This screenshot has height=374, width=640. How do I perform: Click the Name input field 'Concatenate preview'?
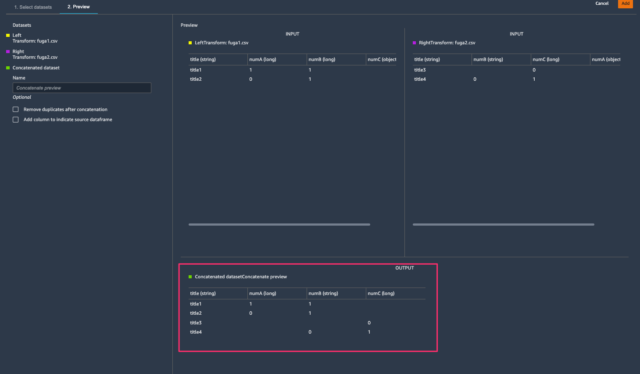(x=82, y=88)
